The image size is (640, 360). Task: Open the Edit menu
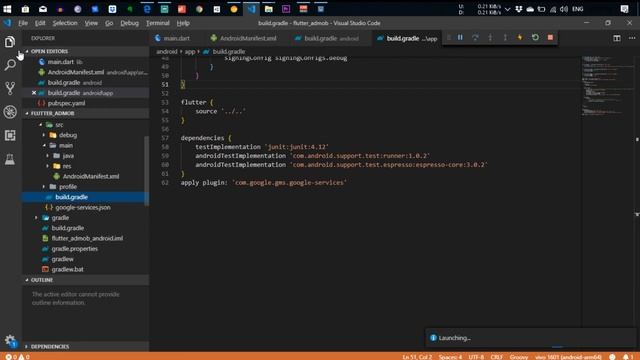[x=40, y=23]
